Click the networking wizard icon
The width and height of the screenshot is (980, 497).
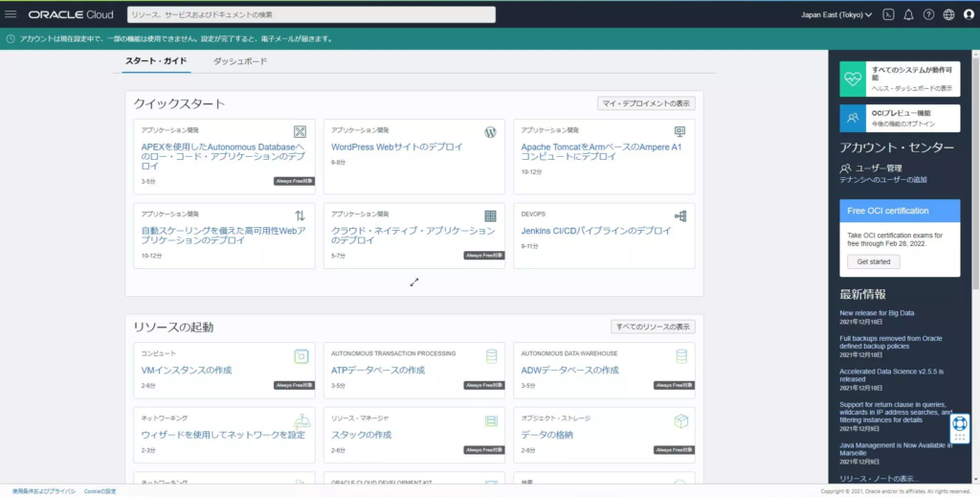click(301, 421)
